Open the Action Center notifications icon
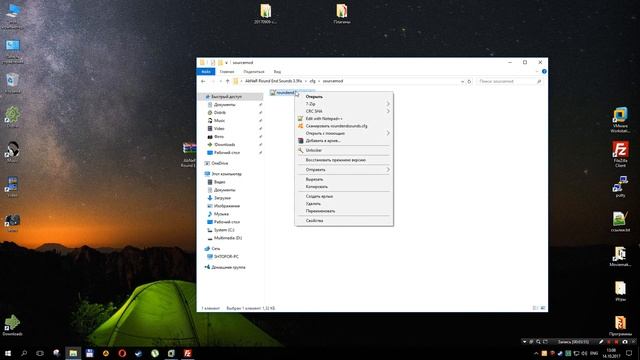This screenshot has width=640, height=360. click(629, 353)
